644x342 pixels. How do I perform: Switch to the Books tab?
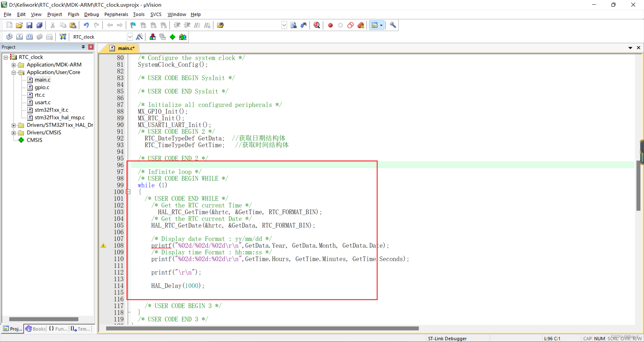pyautogui.click(x=35, y=329)
